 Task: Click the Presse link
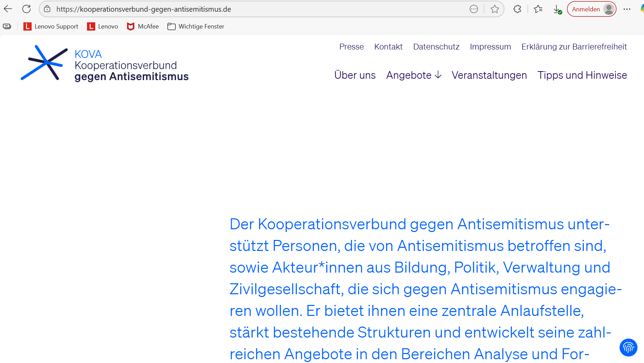[351, 47]
